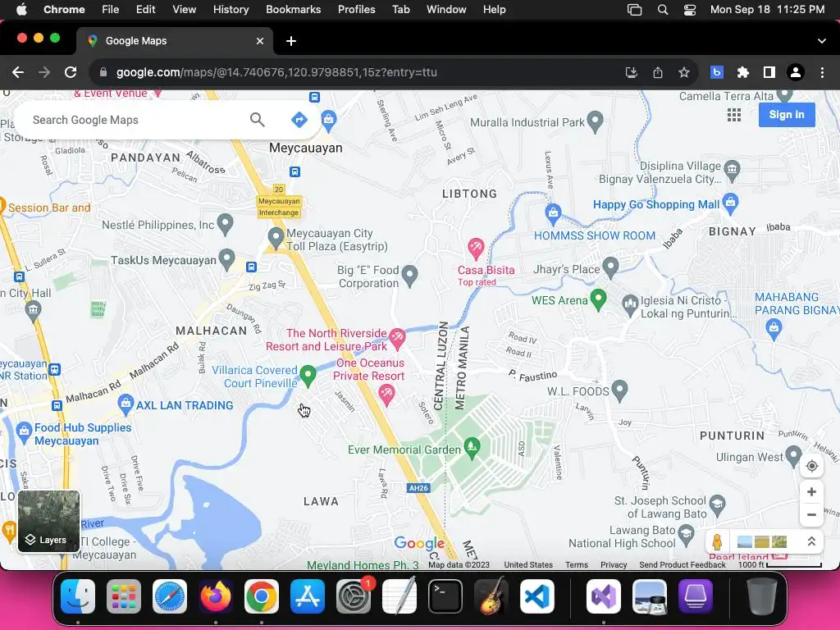Select Villarica Covered Court Pineville marker
The height and width of the screenshot is (630, 840).
(x=308, y=376)
